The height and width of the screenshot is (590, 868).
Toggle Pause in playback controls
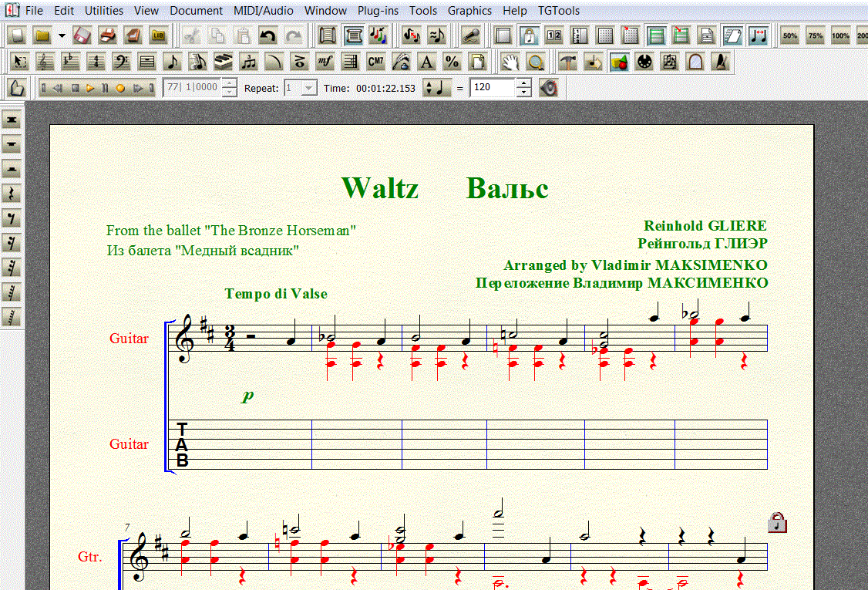[105, 88]
